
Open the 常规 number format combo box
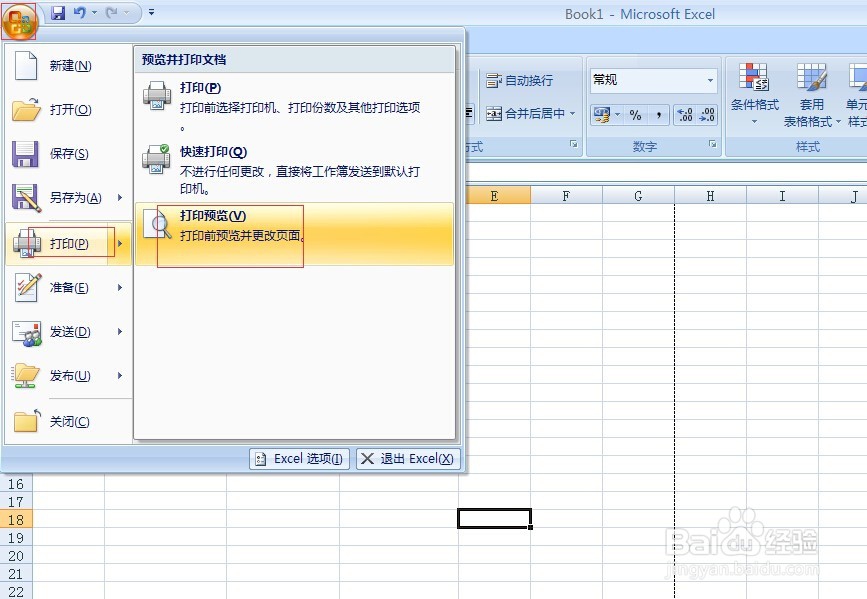coord(654,80)
